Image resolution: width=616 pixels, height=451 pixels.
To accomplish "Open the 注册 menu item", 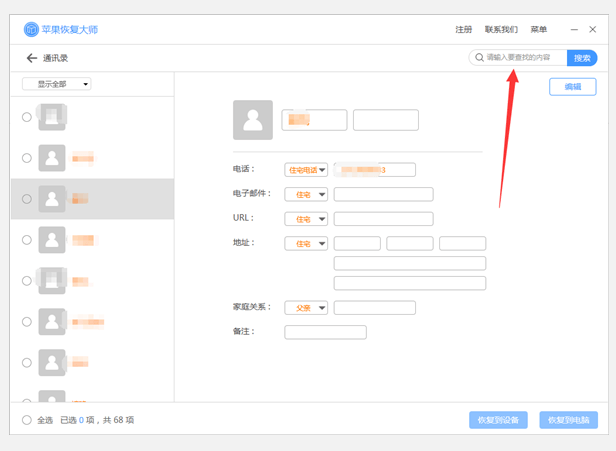I will click(x=463, y=30).
